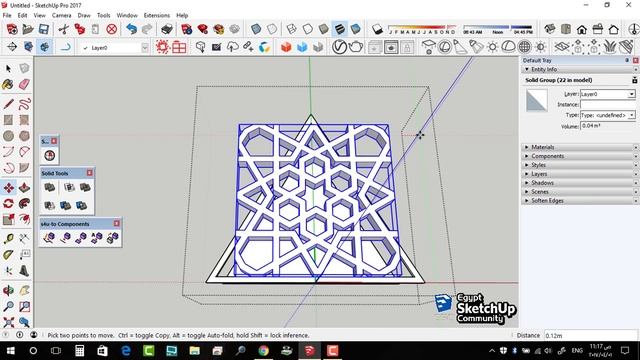Click the V-Ray teapot render icon

[356, 47]
